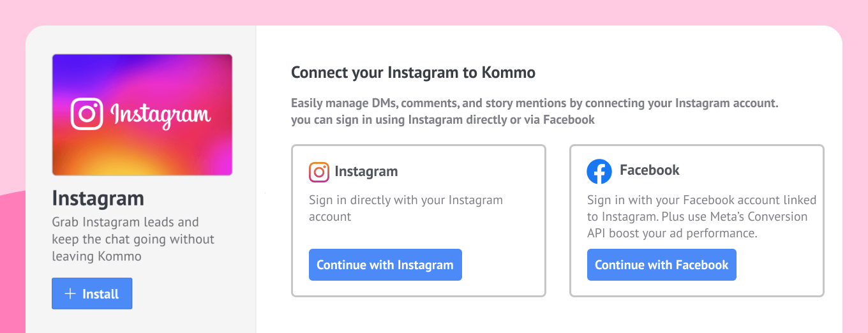The height and width of the screenshot is (333, 868).
Task: Select the Facebook card title text
Action: click(x=649, y=170)
